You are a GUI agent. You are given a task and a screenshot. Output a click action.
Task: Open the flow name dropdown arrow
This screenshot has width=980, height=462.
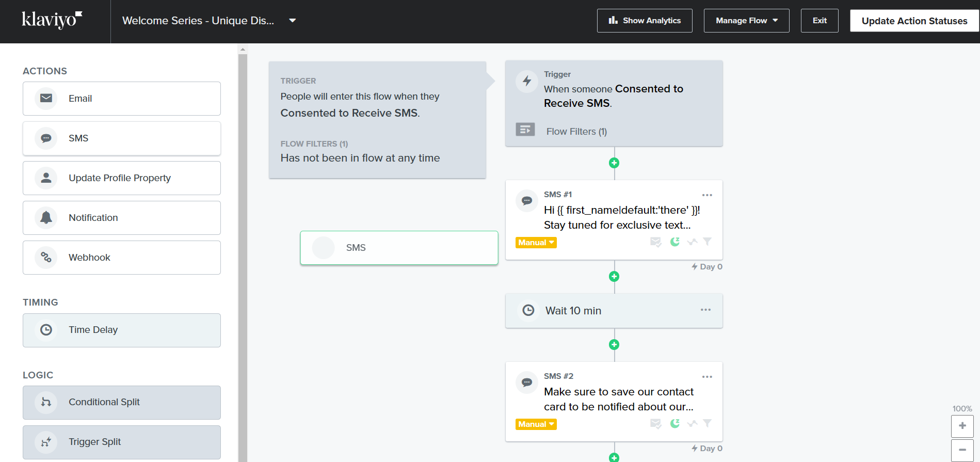[x=293, y=21]
